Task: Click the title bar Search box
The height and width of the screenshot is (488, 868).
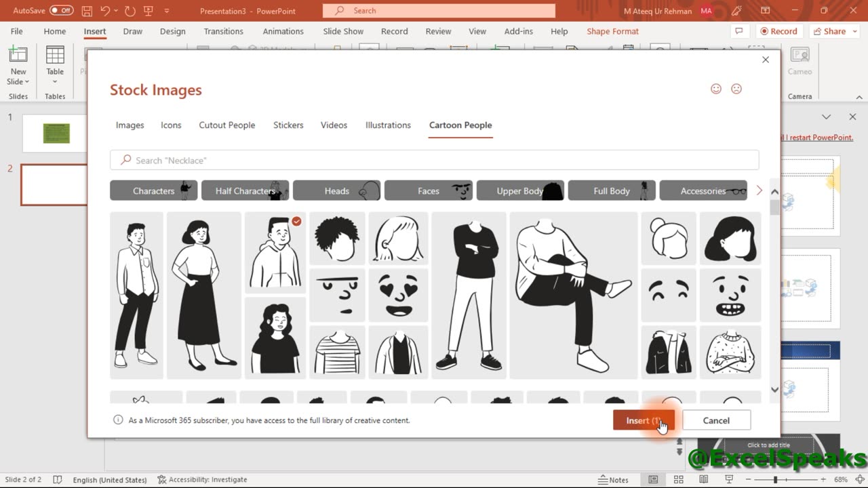Action: coord(439,11)
